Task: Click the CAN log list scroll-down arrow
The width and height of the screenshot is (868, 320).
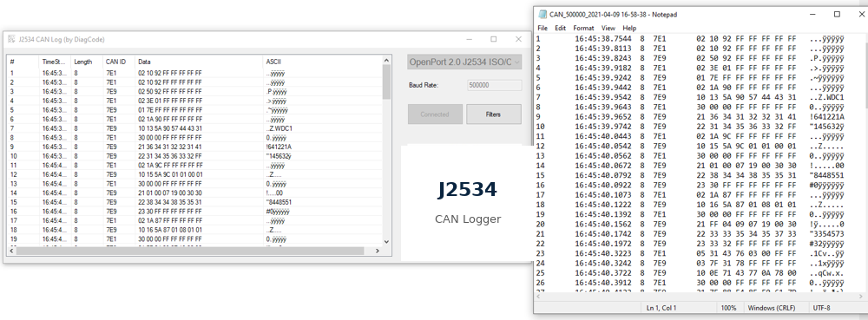Action: point(386,242)
